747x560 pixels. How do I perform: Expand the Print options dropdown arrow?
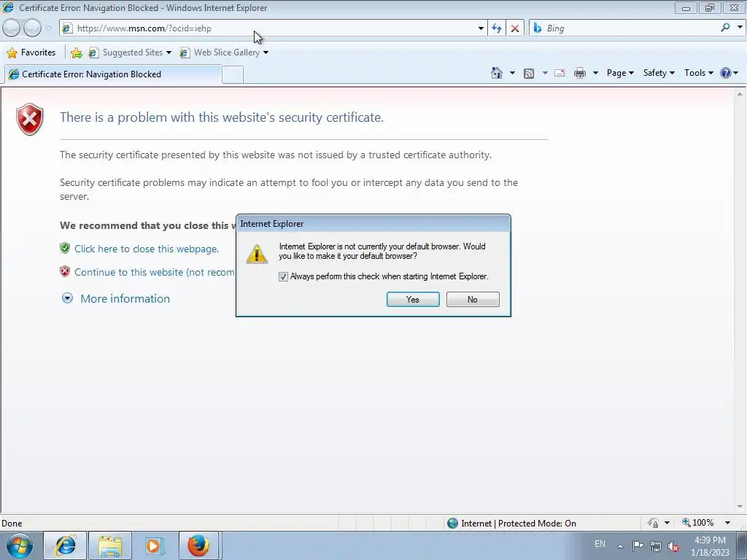[595, 73]
